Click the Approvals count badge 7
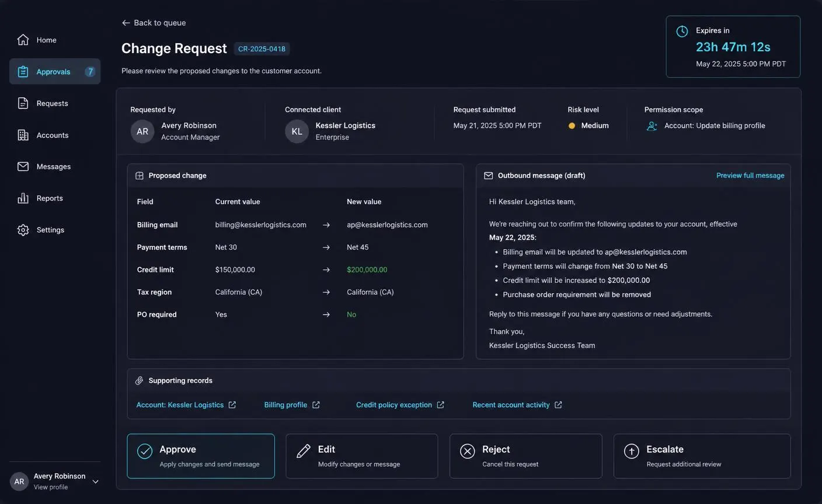Screen dimensions: 822x504 click(90, 72)
